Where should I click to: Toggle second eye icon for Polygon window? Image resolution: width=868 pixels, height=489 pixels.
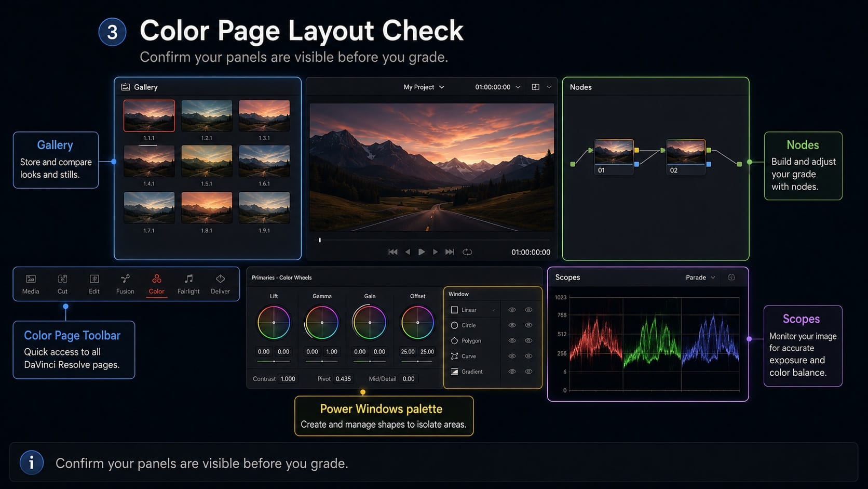click(x=528, y=341)
